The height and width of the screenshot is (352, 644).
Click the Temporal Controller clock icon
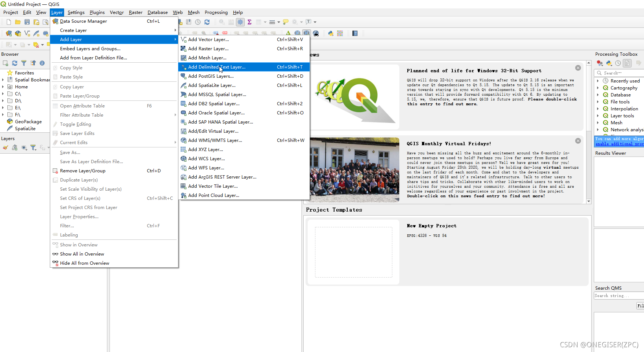pos(198,22)
